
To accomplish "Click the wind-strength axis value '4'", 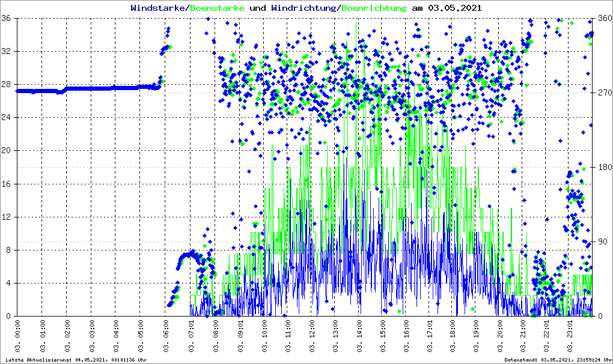I will (x=8, y=283).
